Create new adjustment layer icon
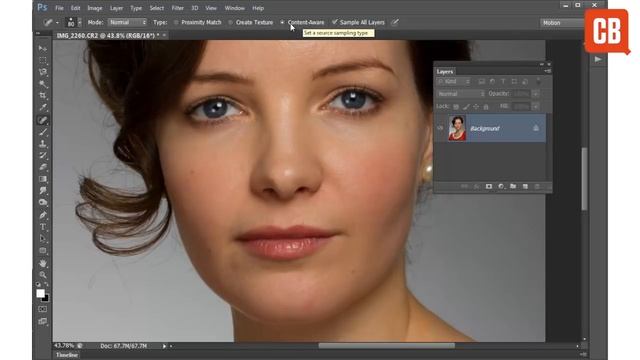640x360 pixels. click(x=501, y=187)
